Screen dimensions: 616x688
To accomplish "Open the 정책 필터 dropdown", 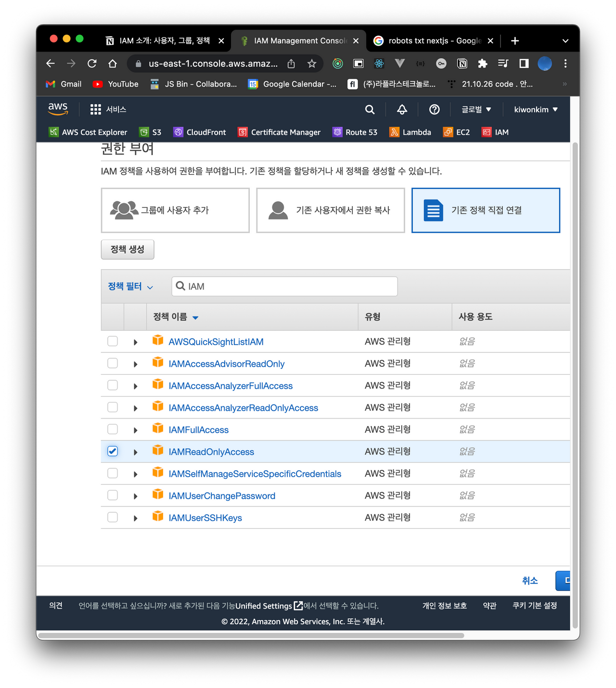I will coord(130,286).
